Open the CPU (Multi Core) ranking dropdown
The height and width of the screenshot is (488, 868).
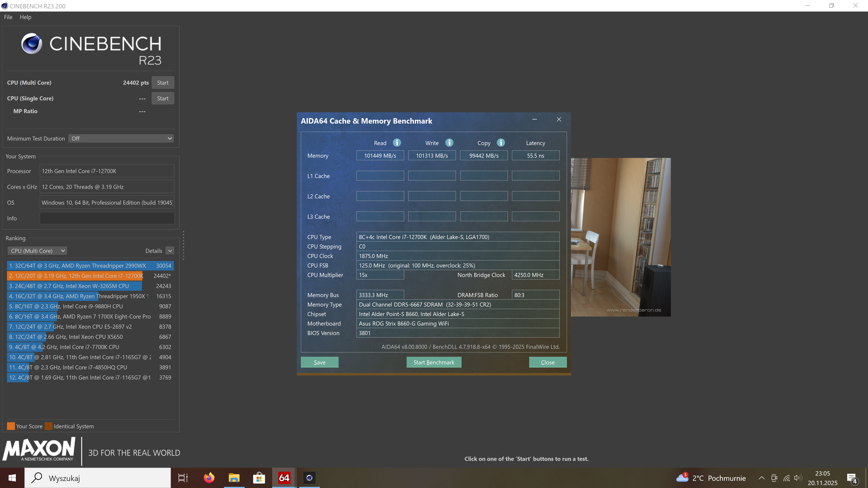coord(37,251)
